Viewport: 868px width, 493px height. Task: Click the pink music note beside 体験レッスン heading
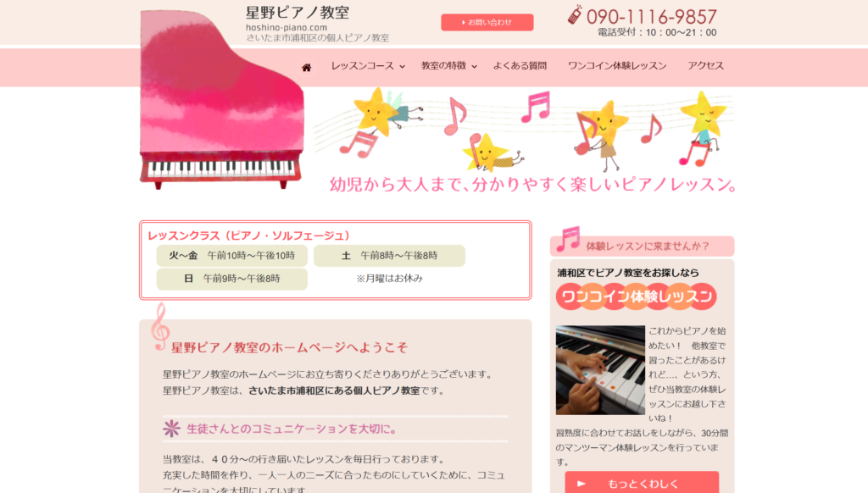click(x=568, y=239)
